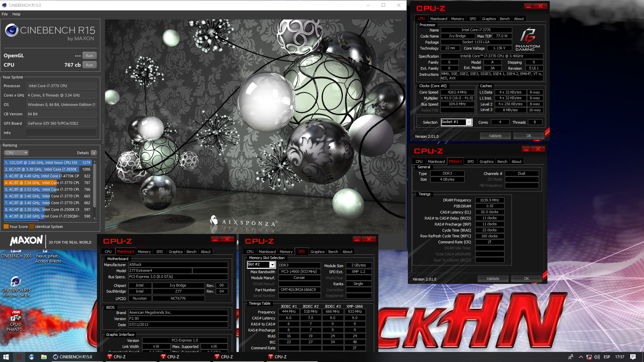
Task: Switch to Mainboard tab in CPU-Z CPU window
Action: [x=439, y=19]
